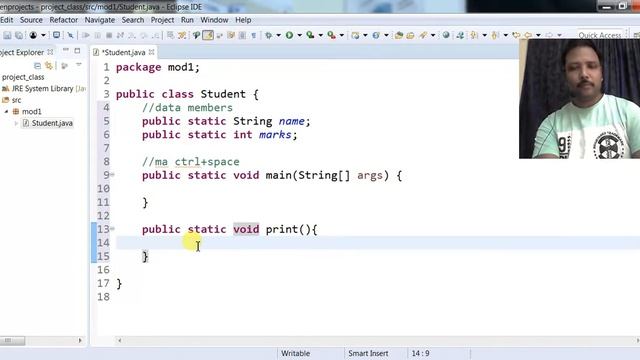Open the Help menu
Image resolution: width=640 pixels, height=360 pixels.
click(x=243, y=20)
